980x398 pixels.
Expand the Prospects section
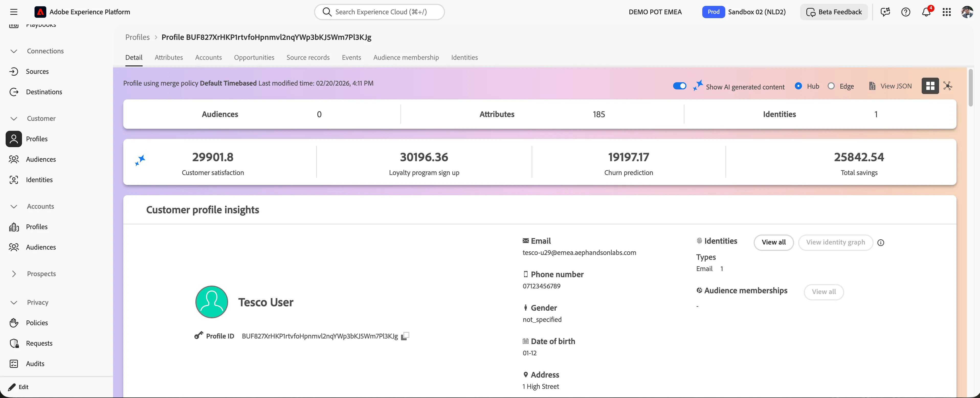pyautogui.click(x=14, y=274)
